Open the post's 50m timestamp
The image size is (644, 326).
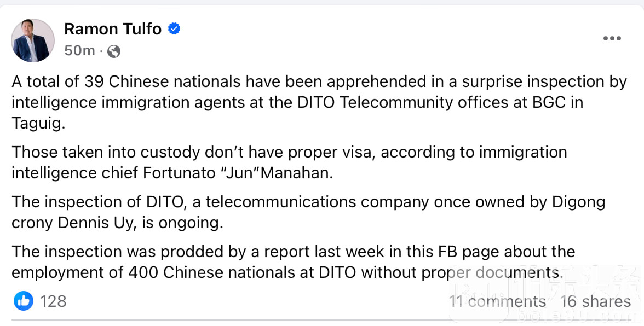(x=79, y=51)
